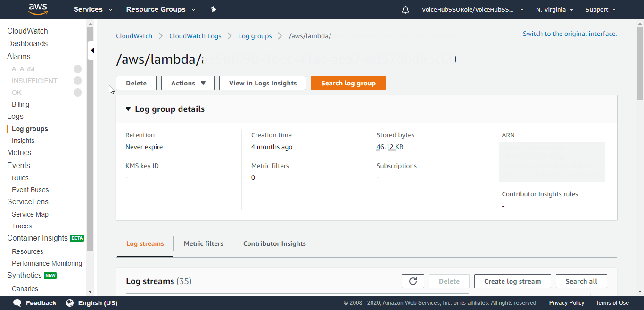Open Container Insights in the sidebar
This screenshot has width=644, height=310.
coord(37,238)
